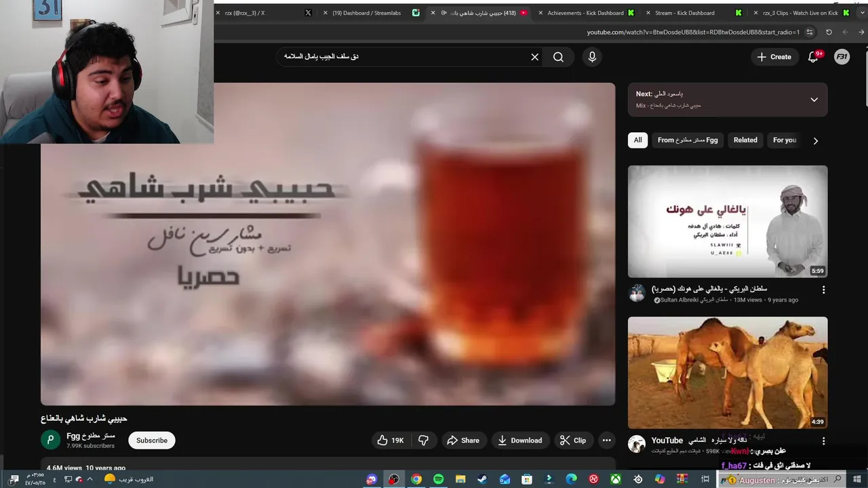Clear the search text with the X icon

(534, 57)
